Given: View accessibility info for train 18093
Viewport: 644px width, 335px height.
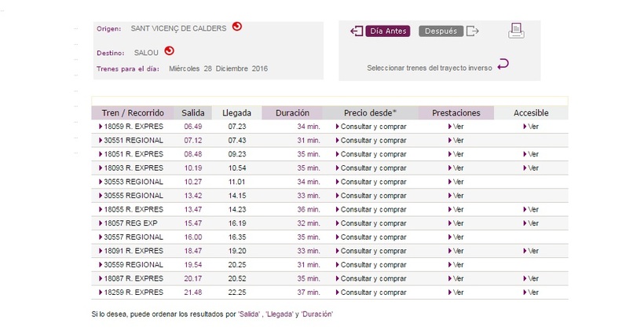Looking at the screenshot, I should 531,168.
